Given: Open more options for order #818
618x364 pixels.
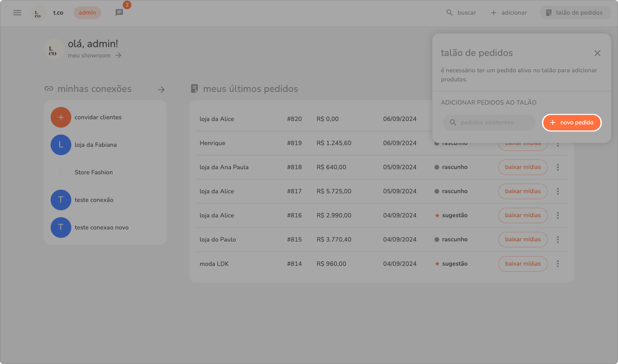Looking at the screenshot, I should [557, 167].
